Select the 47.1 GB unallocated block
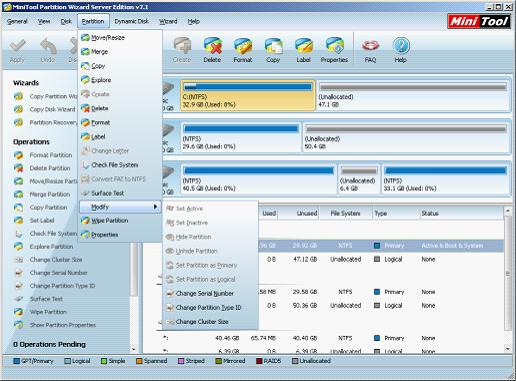516x381 pixels. click(413, 95)
